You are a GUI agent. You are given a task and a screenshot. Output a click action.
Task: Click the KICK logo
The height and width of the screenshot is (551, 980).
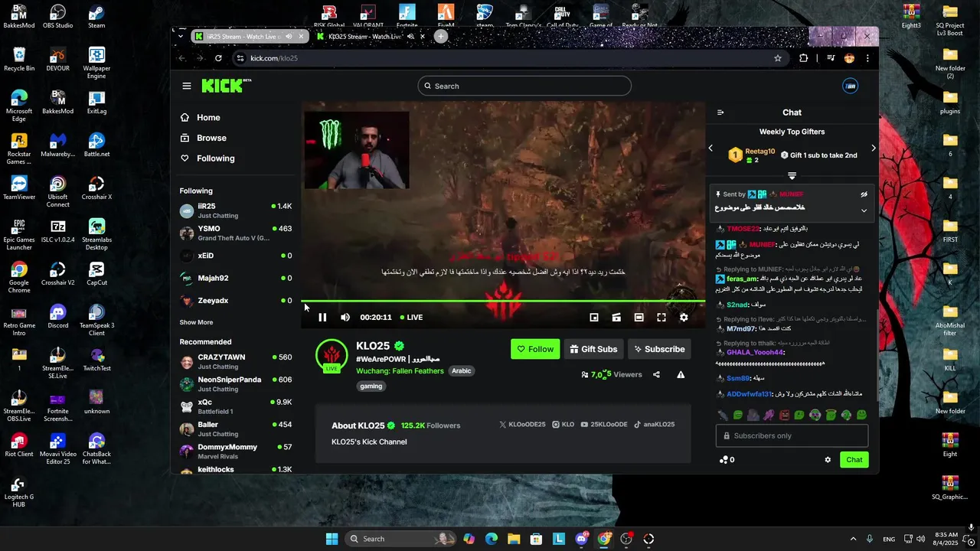click(225, 86)
